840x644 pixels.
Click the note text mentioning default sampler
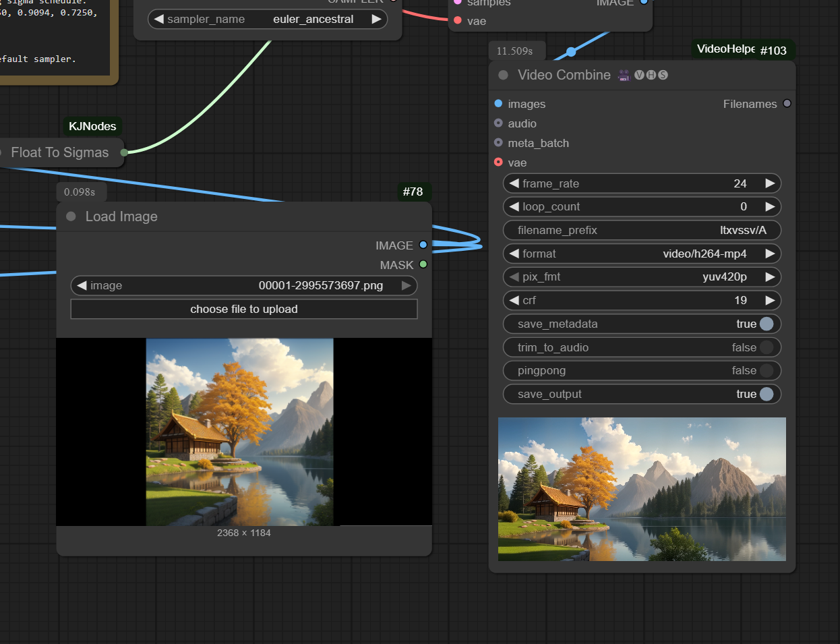pos(38,59)
